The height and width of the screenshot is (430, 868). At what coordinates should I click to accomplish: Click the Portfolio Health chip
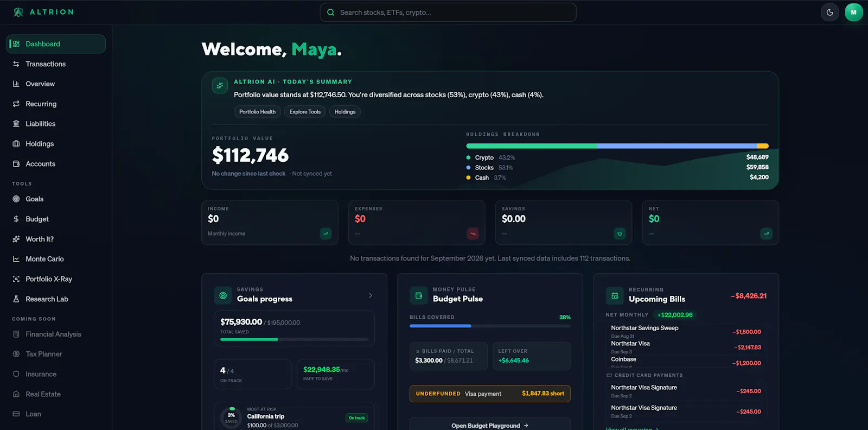pyautogui.click(x=257, y=112)
